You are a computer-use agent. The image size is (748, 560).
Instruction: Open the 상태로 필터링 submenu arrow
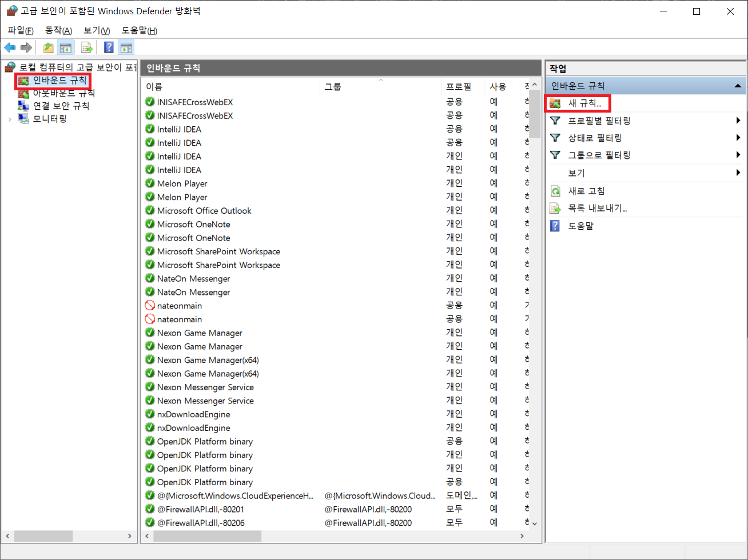[738, 138]
